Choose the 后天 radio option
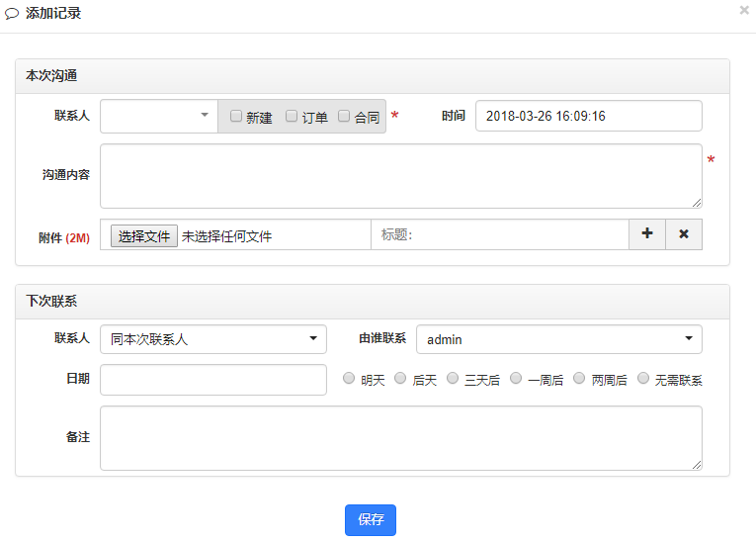Screen dimensions: 756x542 (400, 378)
